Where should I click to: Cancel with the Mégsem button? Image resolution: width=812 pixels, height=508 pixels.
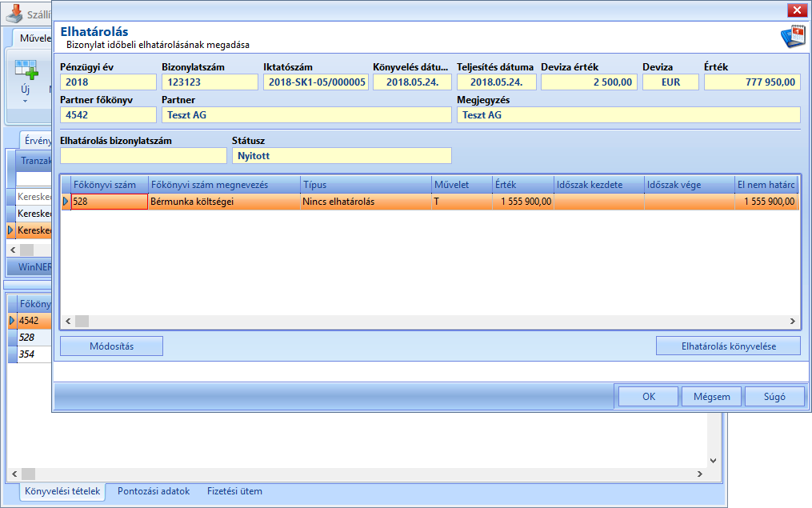[711, 397]
